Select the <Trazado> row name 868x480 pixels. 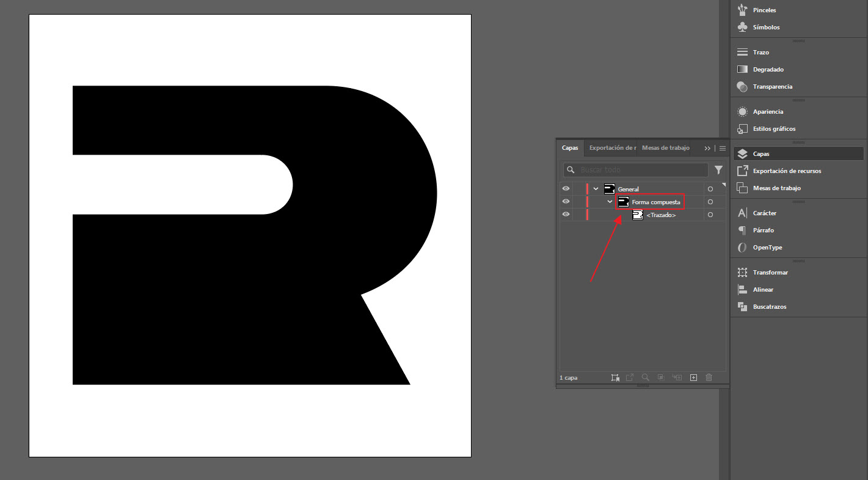[661, 215]
